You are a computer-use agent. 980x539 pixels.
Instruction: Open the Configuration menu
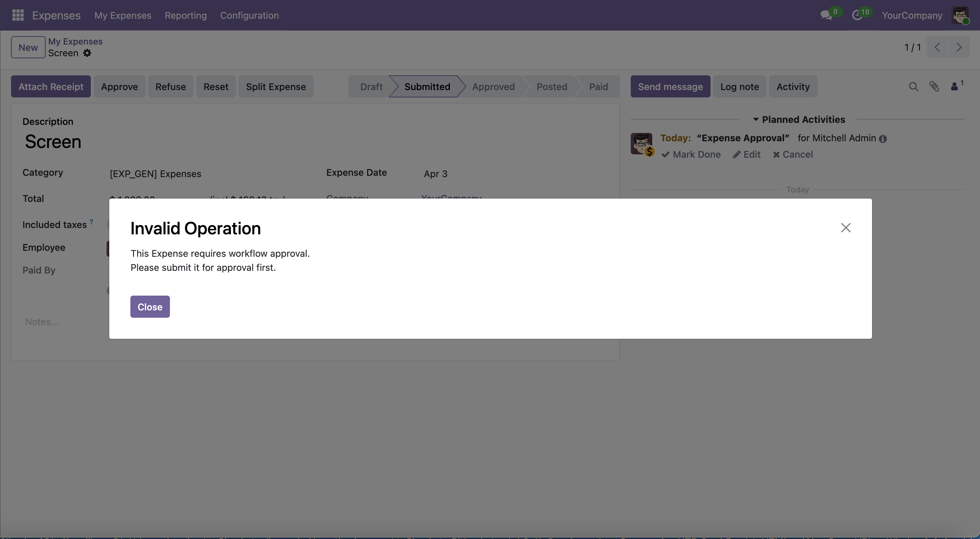point(249,16)
